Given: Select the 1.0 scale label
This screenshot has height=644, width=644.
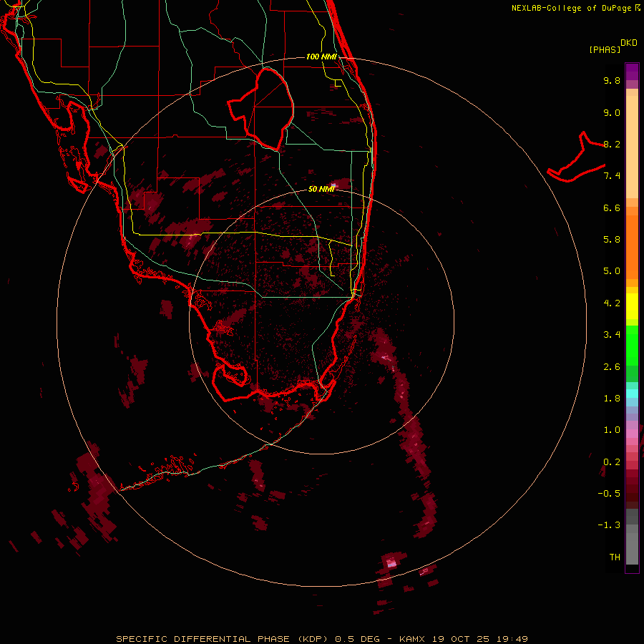Looking at the screenshot, I should pos(612,430).
